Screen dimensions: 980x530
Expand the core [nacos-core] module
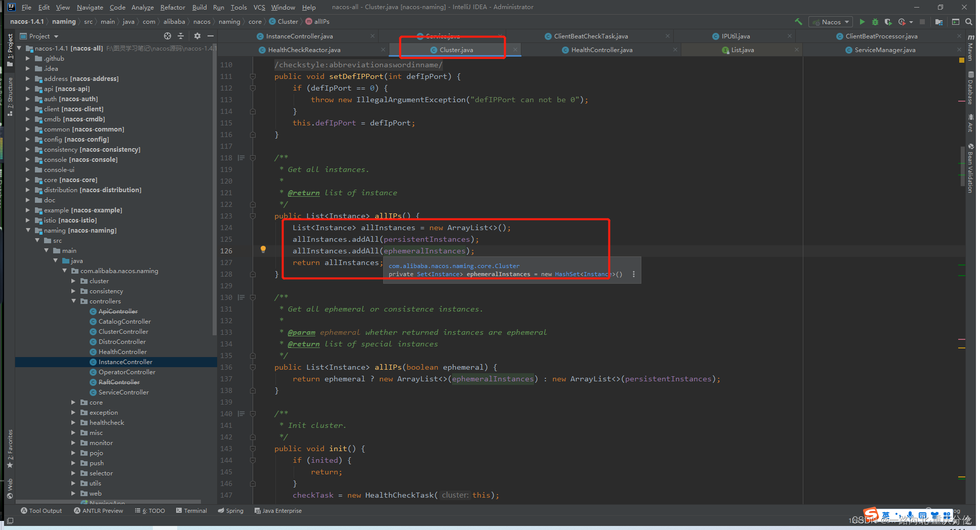point(28,180)
